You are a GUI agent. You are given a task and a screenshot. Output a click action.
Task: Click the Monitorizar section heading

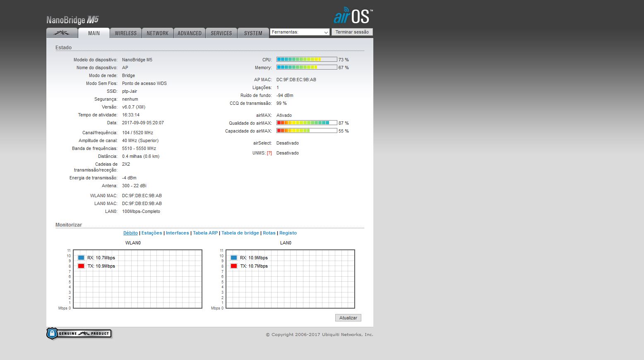69,225
